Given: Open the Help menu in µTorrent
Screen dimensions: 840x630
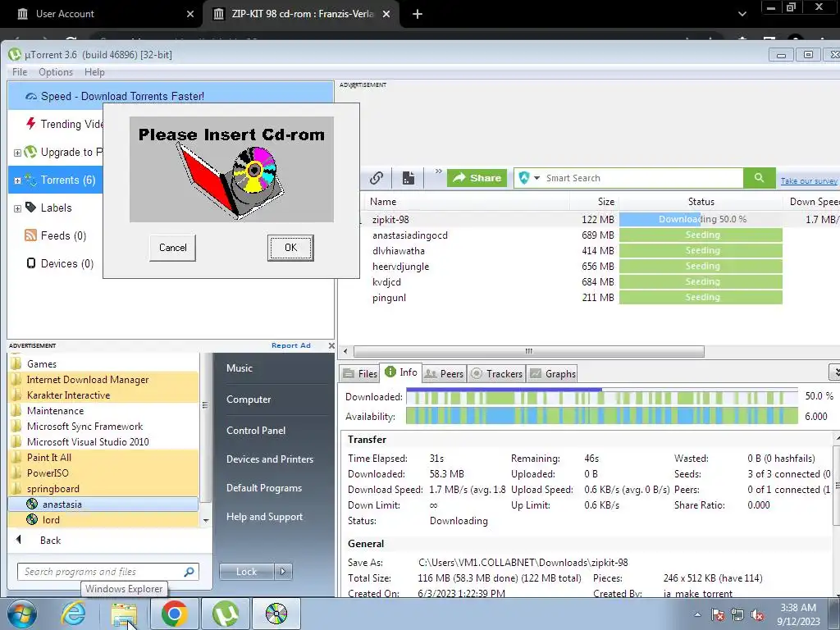Looking at the screenshot, I should pyautogui.click(x=94, y=72).
